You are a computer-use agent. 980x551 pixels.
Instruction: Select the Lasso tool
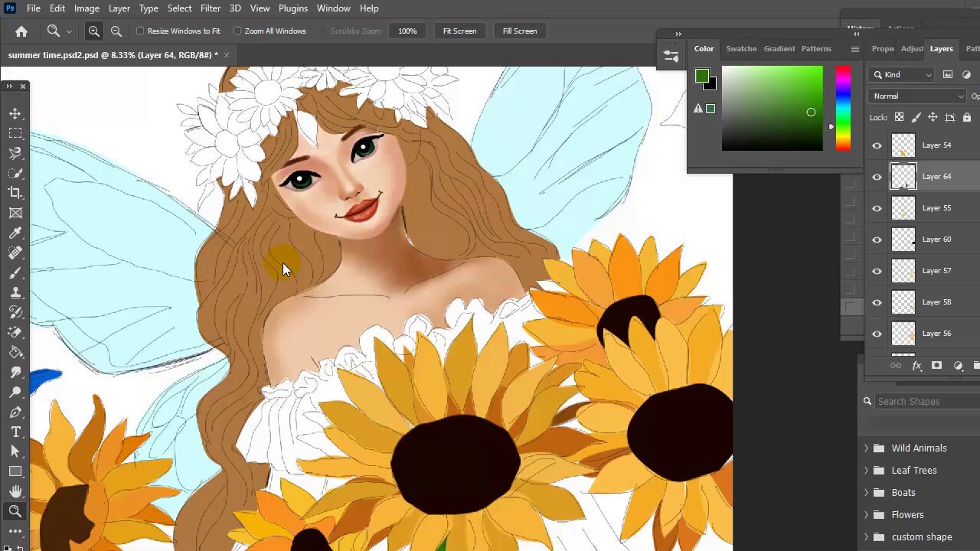point(15,153)
